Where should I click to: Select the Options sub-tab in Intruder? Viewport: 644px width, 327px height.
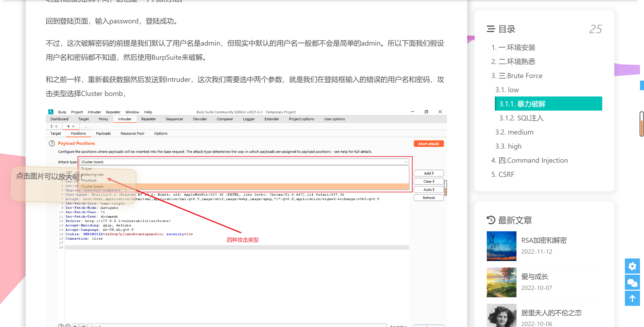point(161,133)
